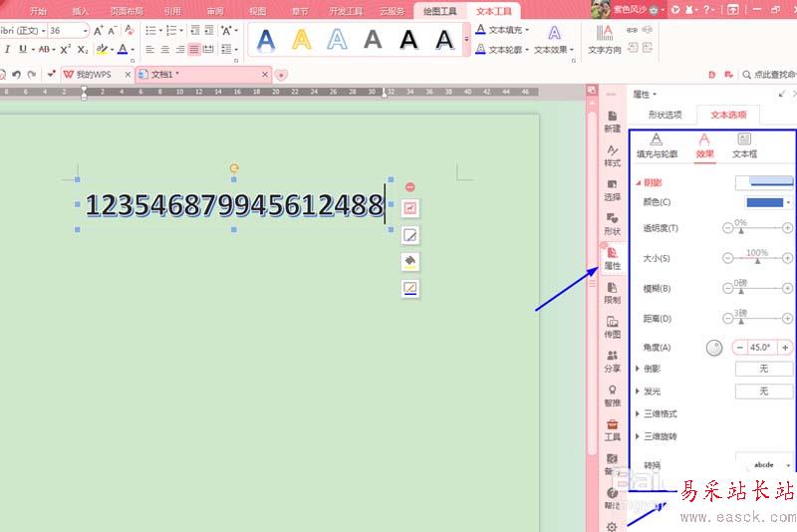Click the Increase Font Size icon
Viewport: 797px width, 532px height.
pos(99,31)
